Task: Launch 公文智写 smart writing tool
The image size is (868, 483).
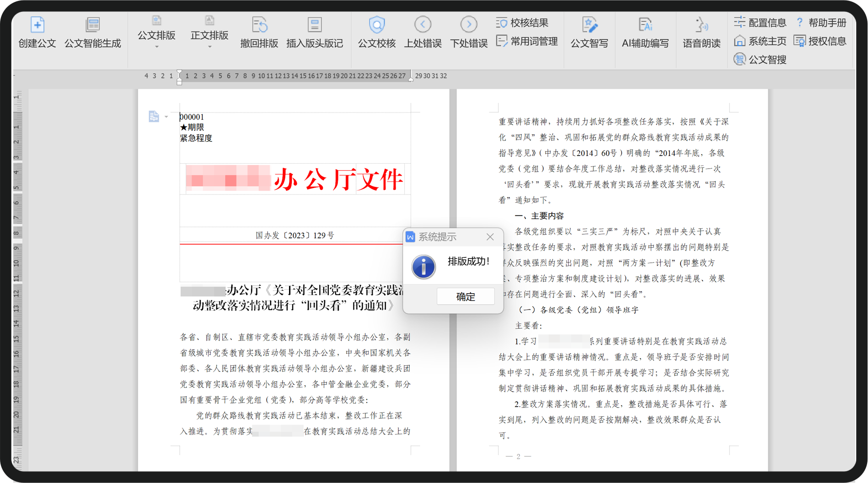Action: 589,32
